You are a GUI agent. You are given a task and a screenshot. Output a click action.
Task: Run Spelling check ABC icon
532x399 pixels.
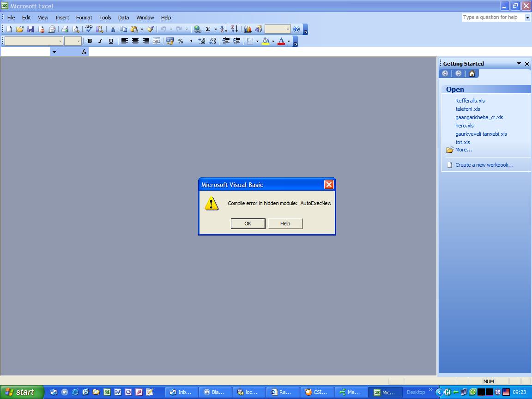(x=89, y=29)
